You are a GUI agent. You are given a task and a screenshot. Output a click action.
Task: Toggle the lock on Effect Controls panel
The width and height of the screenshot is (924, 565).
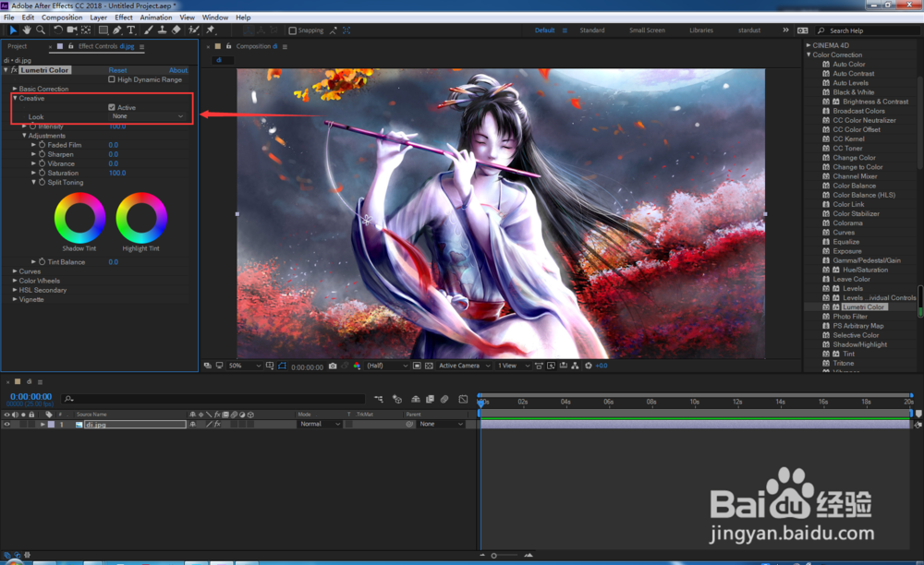[71, 46]
